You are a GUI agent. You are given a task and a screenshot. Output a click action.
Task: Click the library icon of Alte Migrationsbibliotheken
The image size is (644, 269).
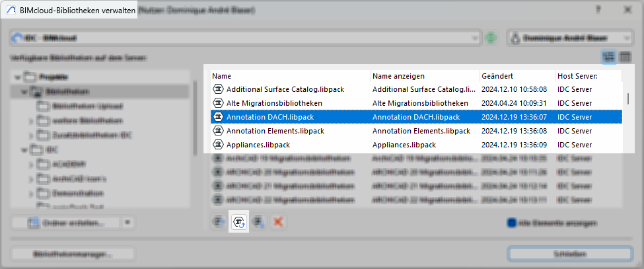click(218, 103)
